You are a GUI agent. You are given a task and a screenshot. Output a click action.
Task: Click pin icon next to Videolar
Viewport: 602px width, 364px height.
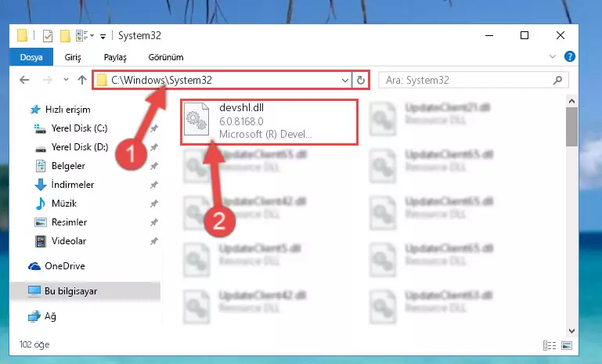pos(154,241)
